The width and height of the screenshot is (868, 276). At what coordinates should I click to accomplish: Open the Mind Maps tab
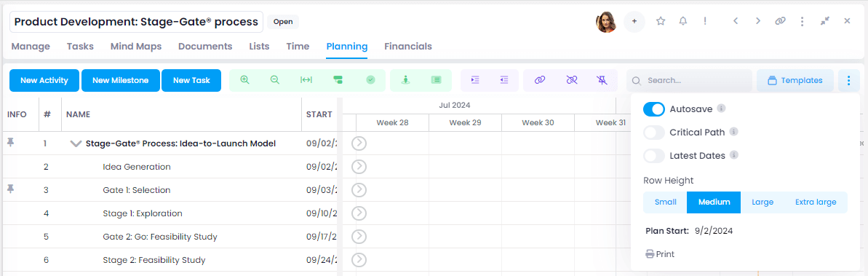136,47
